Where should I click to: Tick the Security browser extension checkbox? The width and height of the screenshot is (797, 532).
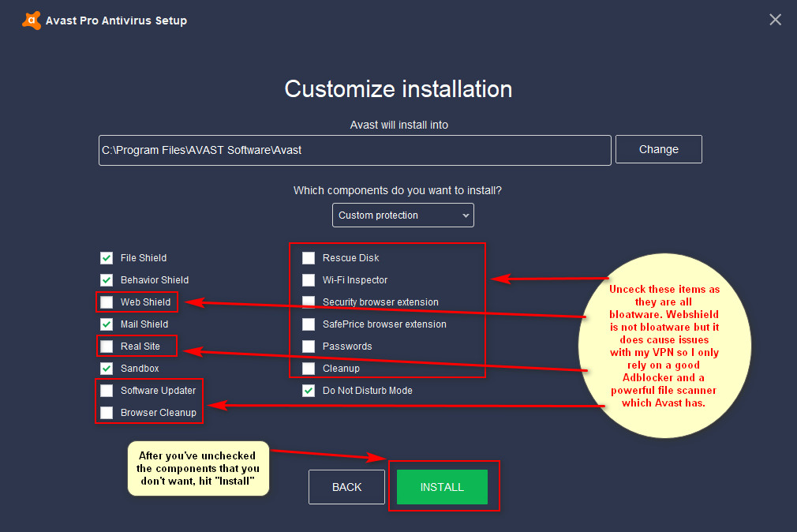pos(309,302)
